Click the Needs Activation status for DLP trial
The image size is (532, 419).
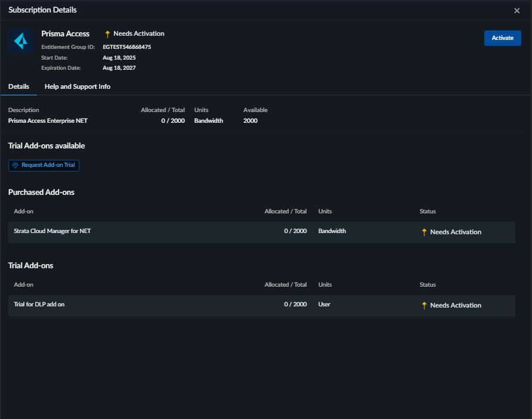[456, 305]
